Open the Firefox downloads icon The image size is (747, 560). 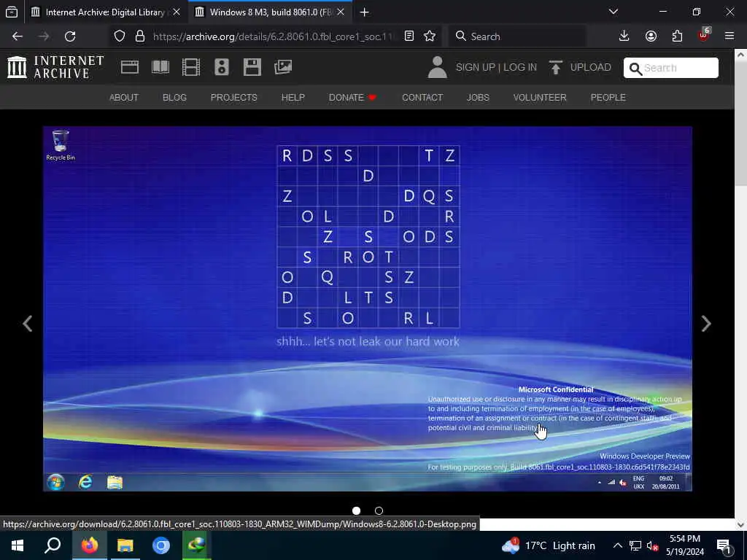tap(624, 36)
